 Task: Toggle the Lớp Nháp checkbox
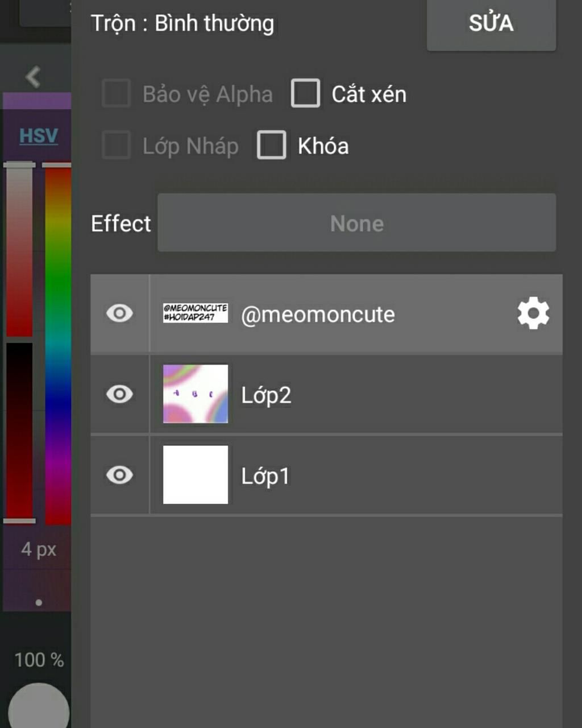(116, 145)
